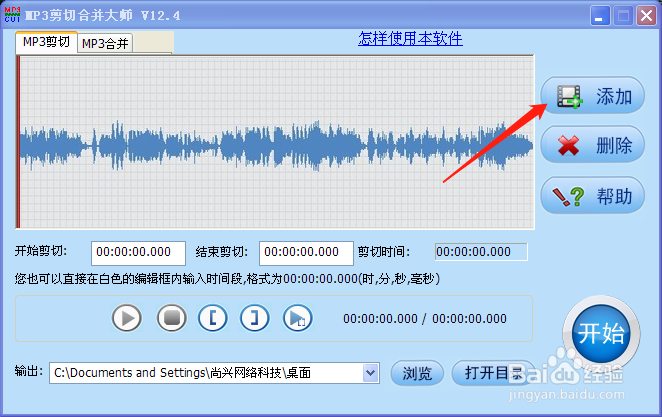The image size is (662, 417).
Task: Click the time format hint text line
Action: 227,279
